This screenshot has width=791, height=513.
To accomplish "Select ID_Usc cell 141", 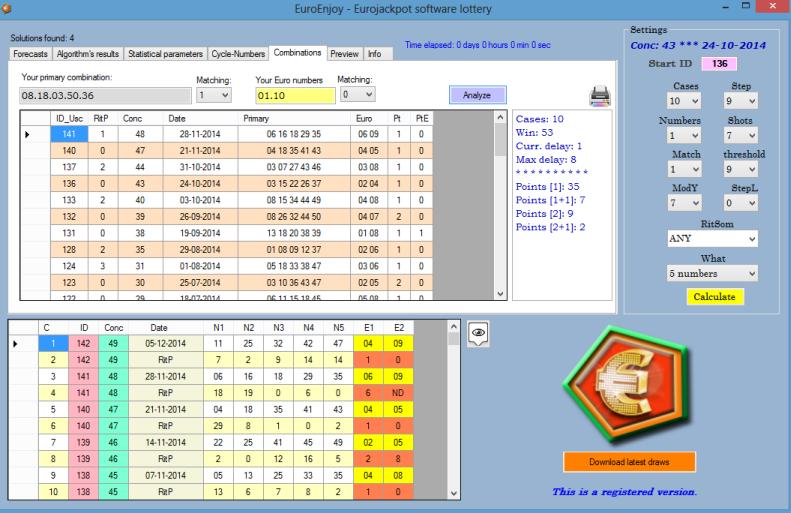I will pos(69,134).
